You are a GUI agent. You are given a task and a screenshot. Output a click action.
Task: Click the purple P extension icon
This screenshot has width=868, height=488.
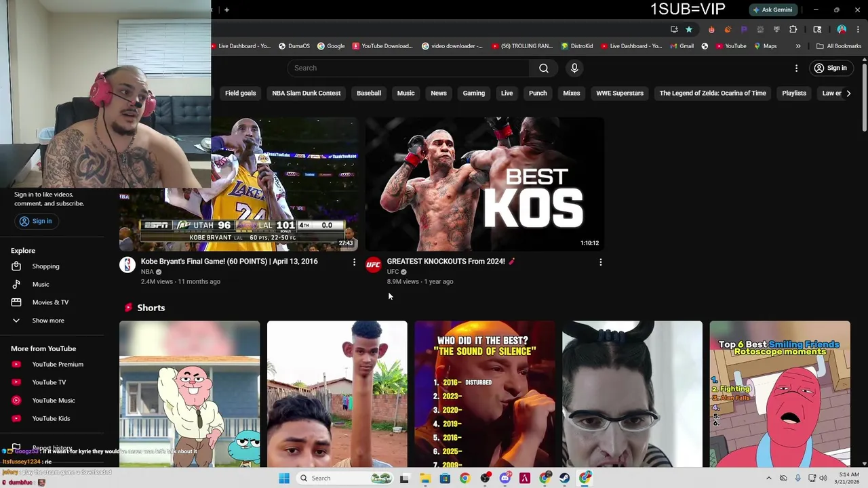[x=744, y=29]
